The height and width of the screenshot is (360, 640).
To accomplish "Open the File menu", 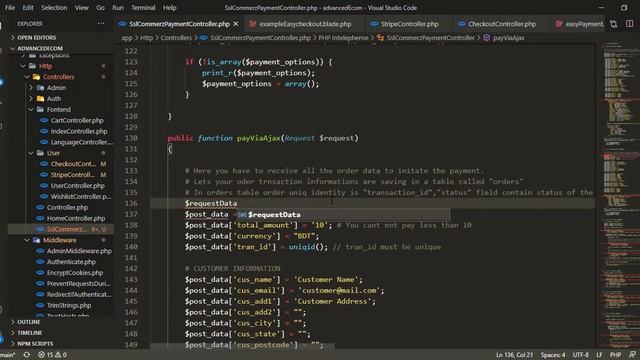I will [10, 7].
